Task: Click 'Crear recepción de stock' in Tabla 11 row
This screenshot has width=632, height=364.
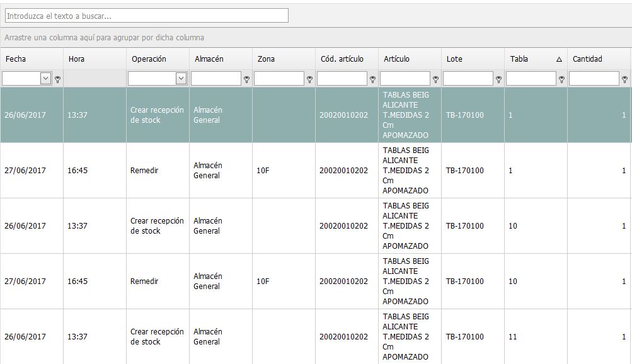Action: [x=157, y=337]
